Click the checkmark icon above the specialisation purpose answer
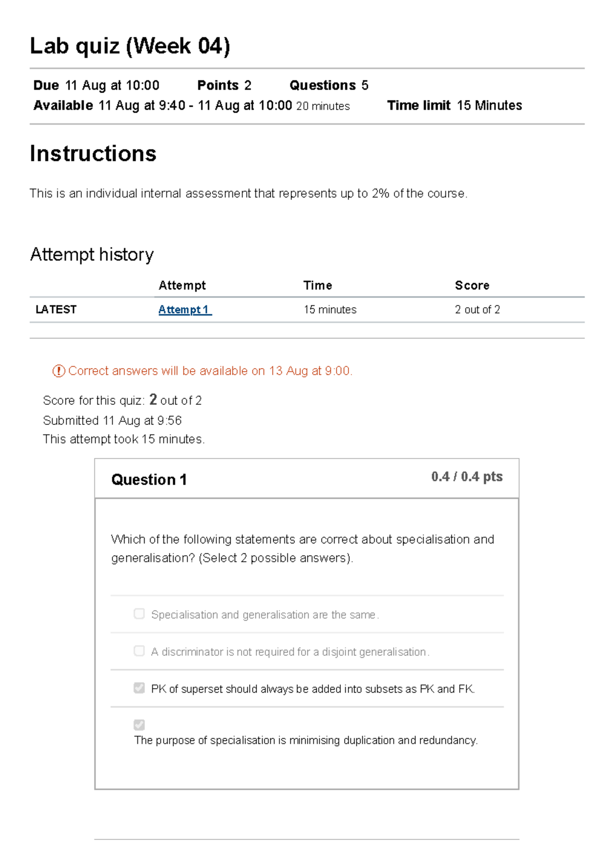 [138, 724]
